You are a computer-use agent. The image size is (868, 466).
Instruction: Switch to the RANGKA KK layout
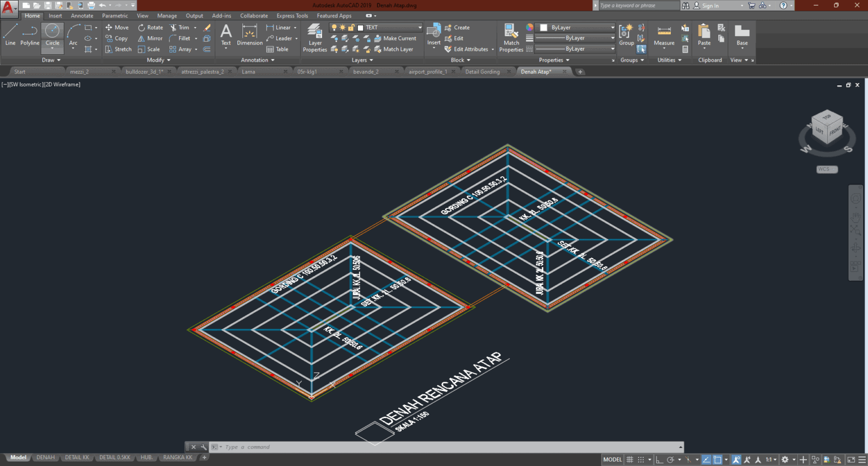point(177,457)
